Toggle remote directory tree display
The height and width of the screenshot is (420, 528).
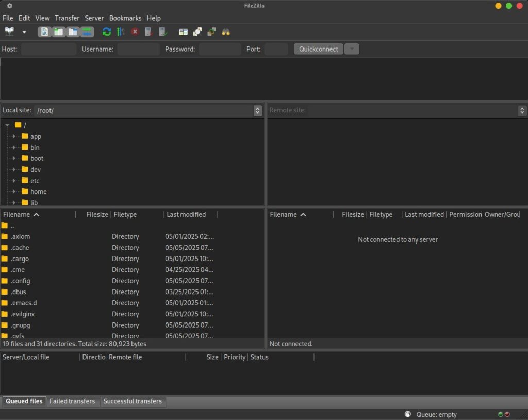point(73,32)
